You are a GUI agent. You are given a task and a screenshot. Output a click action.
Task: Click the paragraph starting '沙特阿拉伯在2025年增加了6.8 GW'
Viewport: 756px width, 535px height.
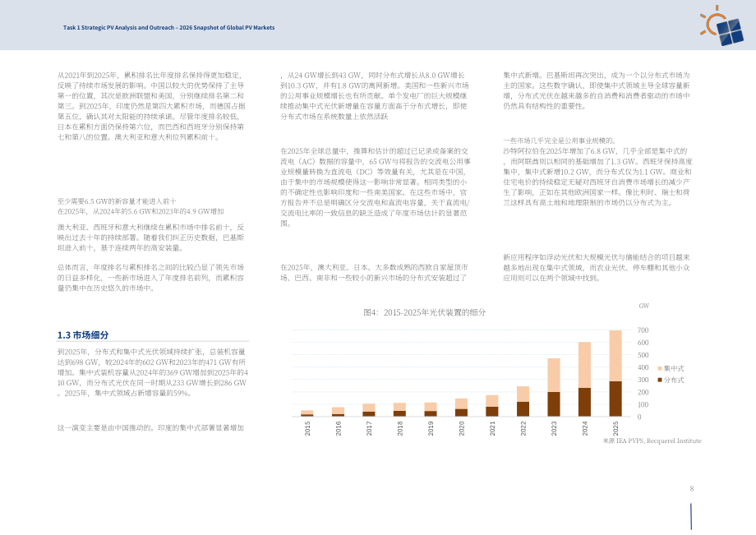598,177
